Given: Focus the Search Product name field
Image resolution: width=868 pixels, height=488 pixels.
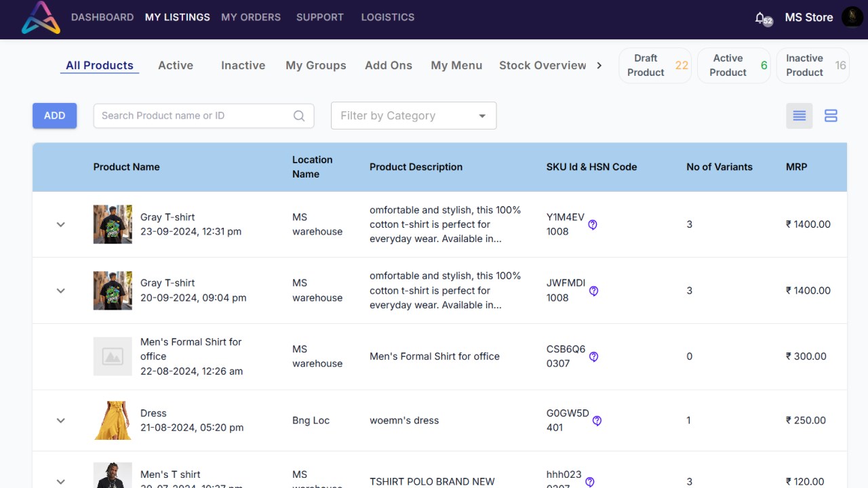Looking at the screenshot, I should coord(193,116).
